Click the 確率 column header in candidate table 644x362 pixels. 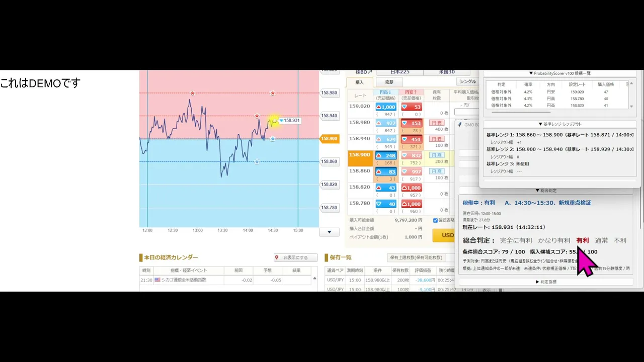pos(528,84)
